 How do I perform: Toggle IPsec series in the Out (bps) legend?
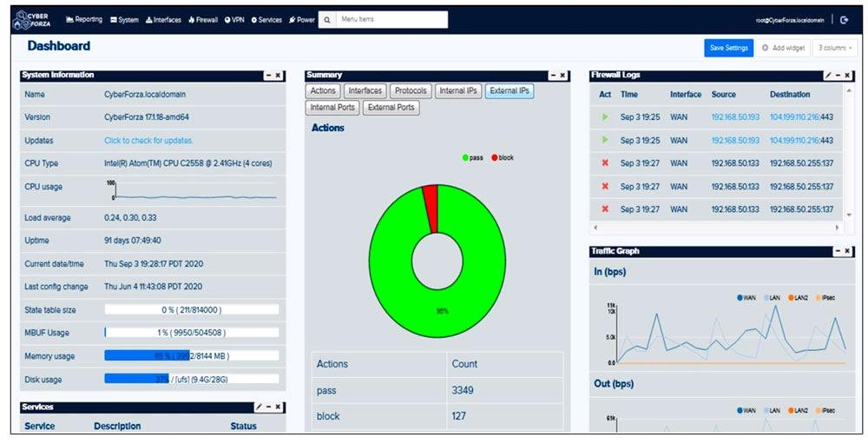click(825, 411)
